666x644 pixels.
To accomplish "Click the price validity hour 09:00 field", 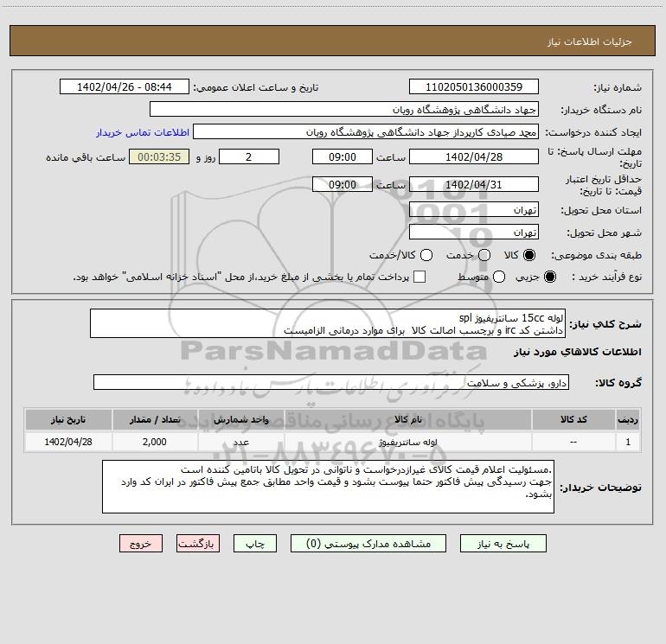I will (343, 184).
